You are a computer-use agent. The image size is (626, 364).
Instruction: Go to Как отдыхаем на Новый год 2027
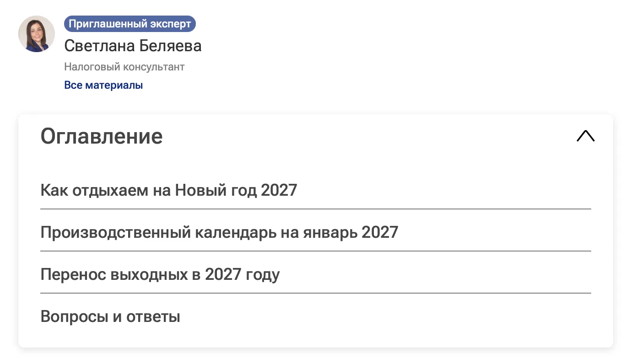tap(169, 190)
